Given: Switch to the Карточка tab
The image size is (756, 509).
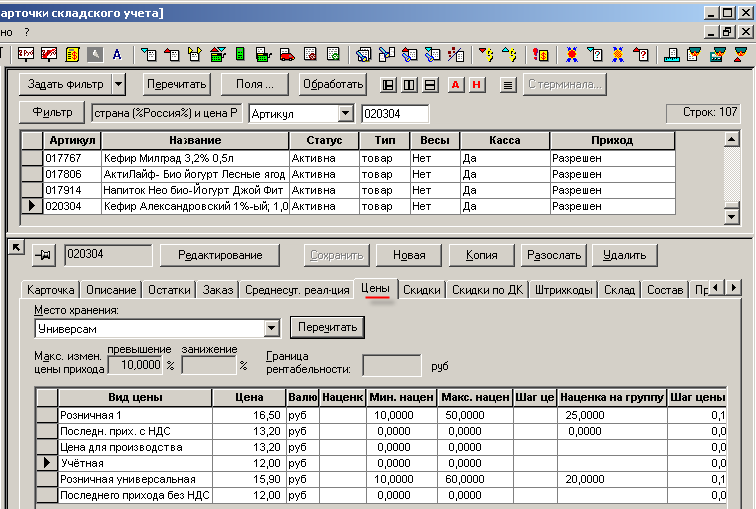Looking at the screenshot, I should coord(50,290).
